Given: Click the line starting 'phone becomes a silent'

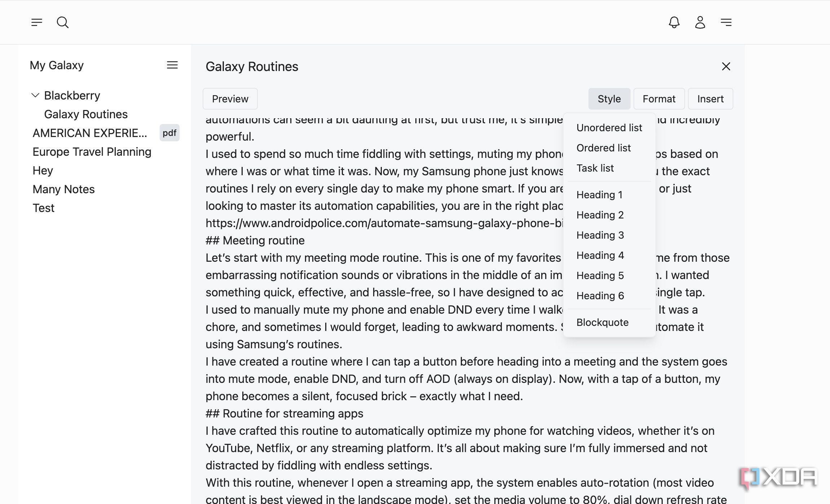Looking at the screenshot, I should click(x=364, y=396).
